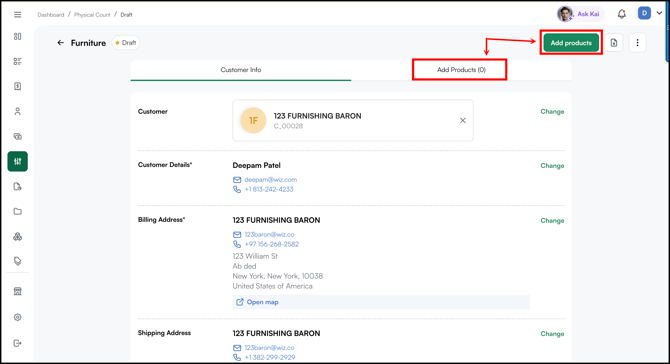Viewport: 670px width, 364px height.
Task: Click the Shipping Address label
Action: 165,333
